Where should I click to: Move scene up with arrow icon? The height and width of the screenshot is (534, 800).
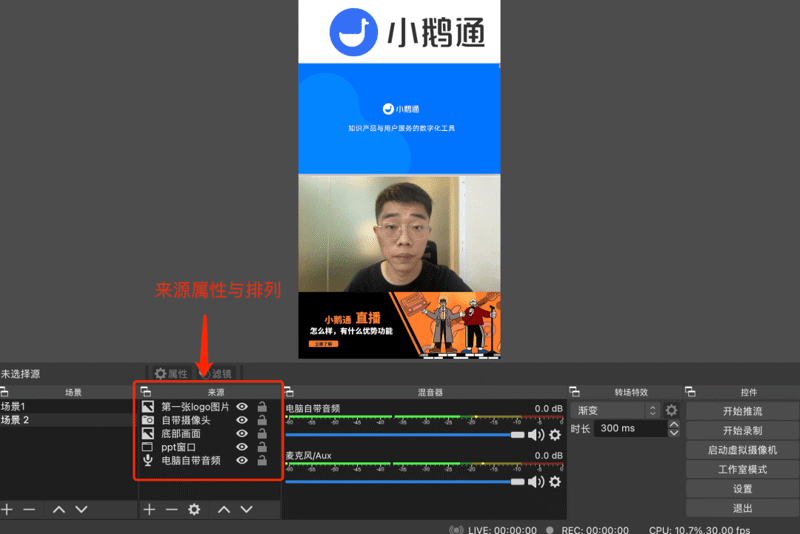coord(59,509)
